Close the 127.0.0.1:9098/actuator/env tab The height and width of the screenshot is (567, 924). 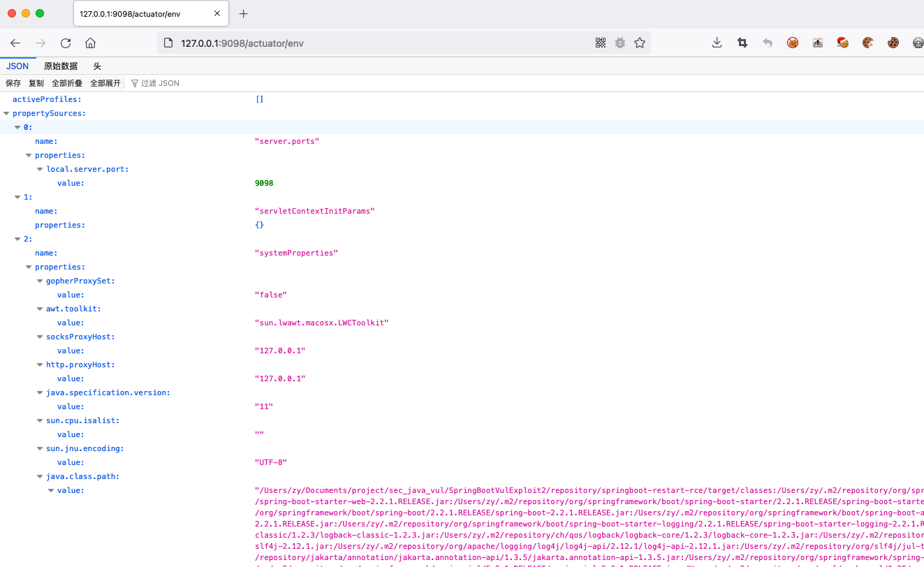[219, 13]
